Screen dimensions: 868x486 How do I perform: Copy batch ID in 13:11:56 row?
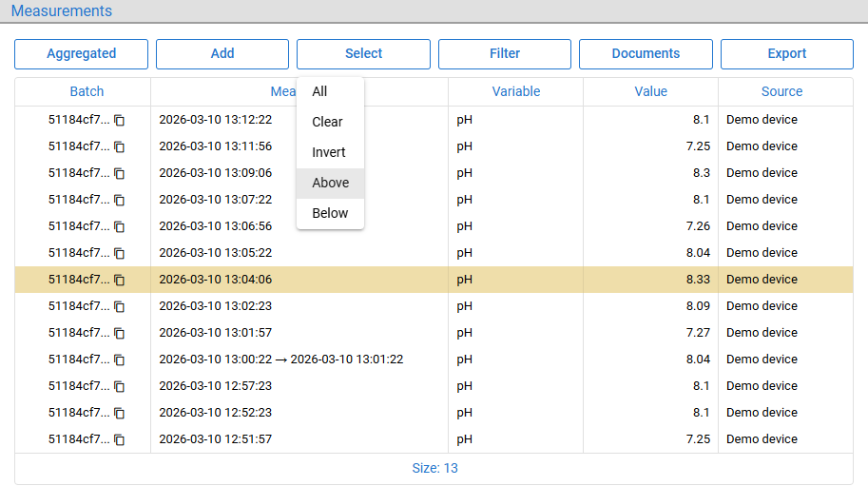[x=119, y=146]
